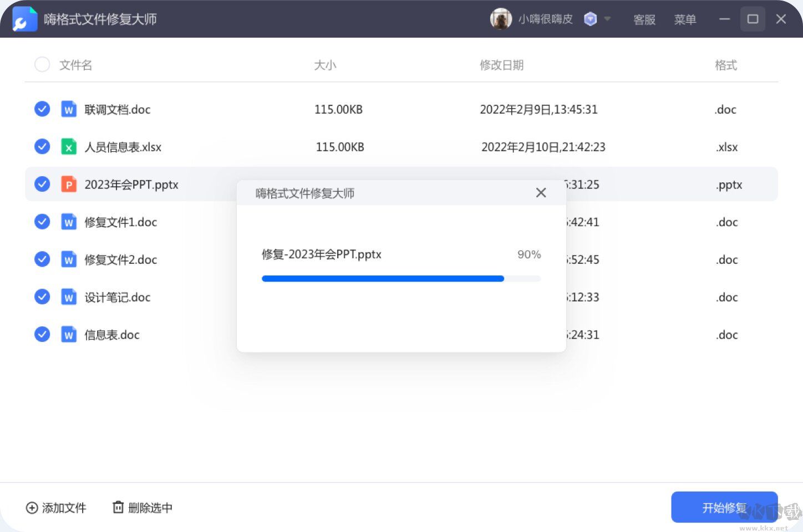The image size is (803, 532).
Task: Uncheck the 人员信息表.xlsx checkbox
Action: [x=42, y=146]
